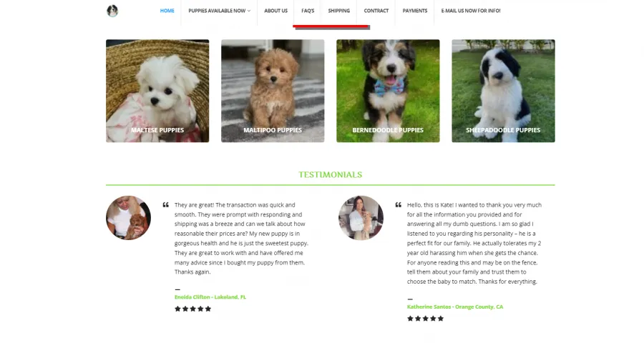Click Eneida Clifton's round avatar photo
The height and width of the screenshot is (353, 644).
pyautogui.click(x=128, y=218)
